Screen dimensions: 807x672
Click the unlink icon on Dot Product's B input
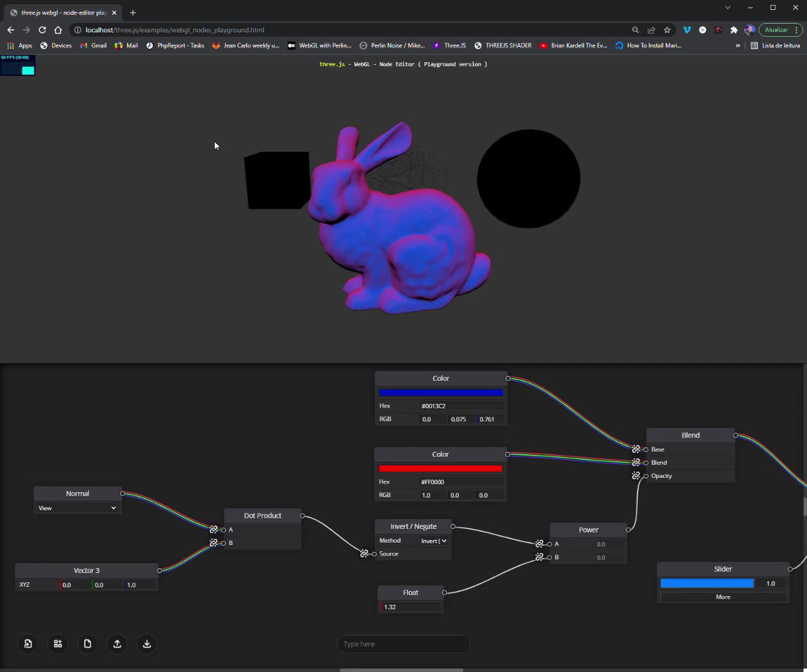[x=214, y=543]
